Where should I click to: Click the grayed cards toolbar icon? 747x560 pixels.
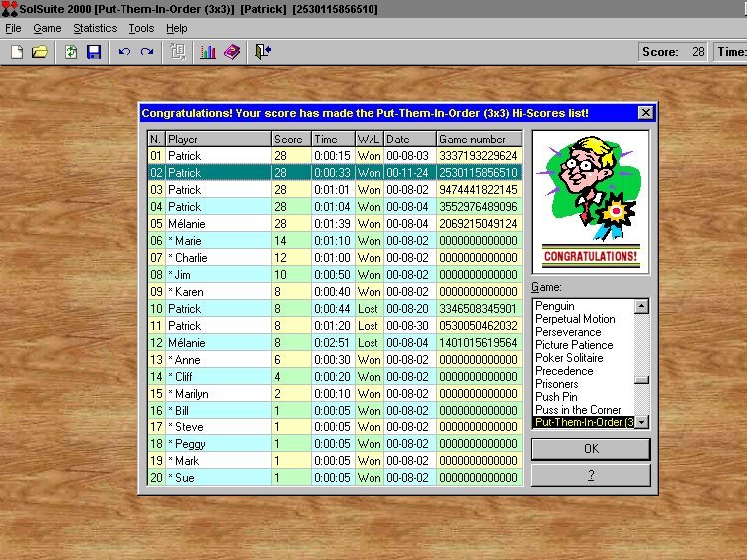click(x=178, y=52)
